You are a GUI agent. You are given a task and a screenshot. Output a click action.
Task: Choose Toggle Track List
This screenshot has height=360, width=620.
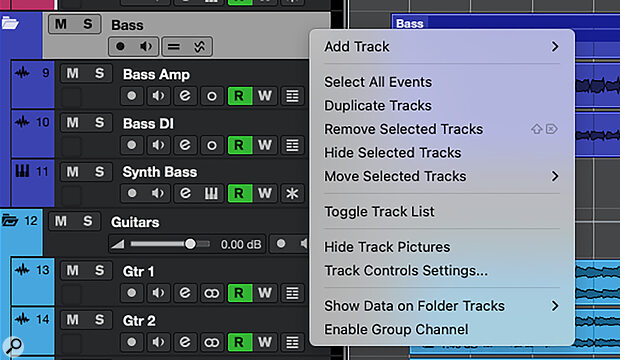click(x=442, y=212)
